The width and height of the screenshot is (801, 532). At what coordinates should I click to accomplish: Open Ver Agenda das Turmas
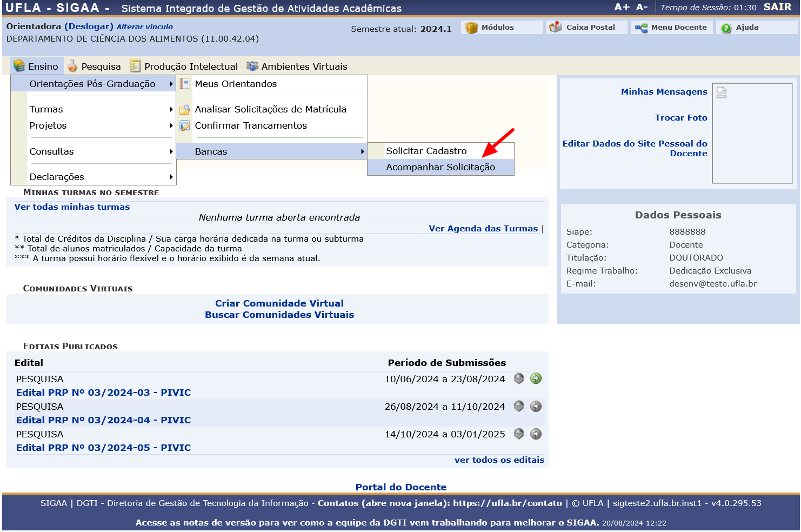(483, 229)
